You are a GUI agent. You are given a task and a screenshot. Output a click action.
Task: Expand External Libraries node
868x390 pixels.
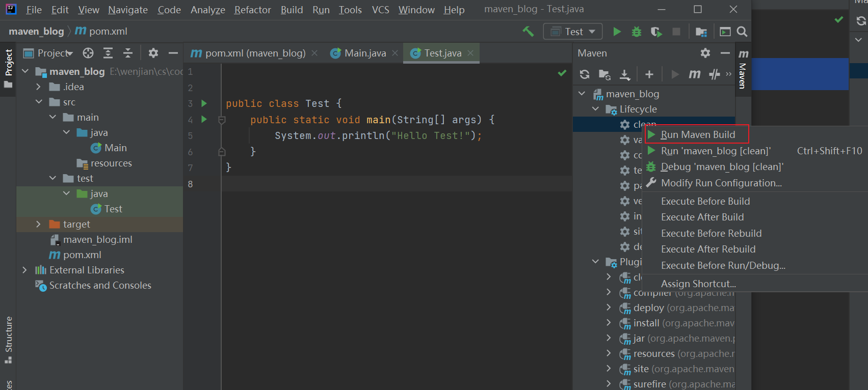(x=24, y=270)
